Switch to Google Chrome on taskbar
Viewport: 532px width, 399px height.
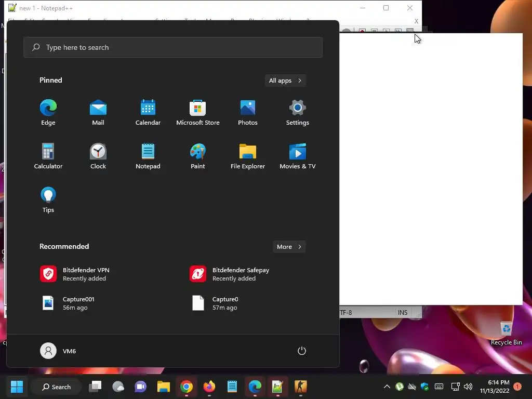(x=187, y=387)
